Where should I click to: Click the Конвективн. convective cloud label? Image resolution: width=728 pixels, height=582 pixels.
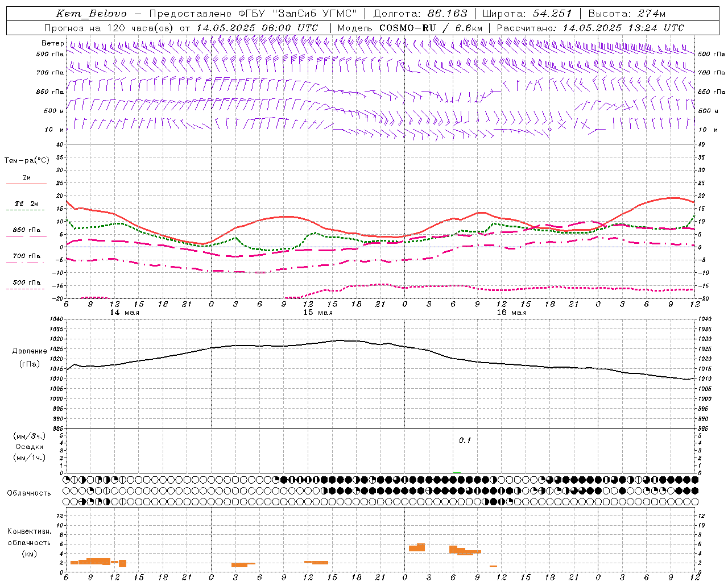tap(30, 531)
